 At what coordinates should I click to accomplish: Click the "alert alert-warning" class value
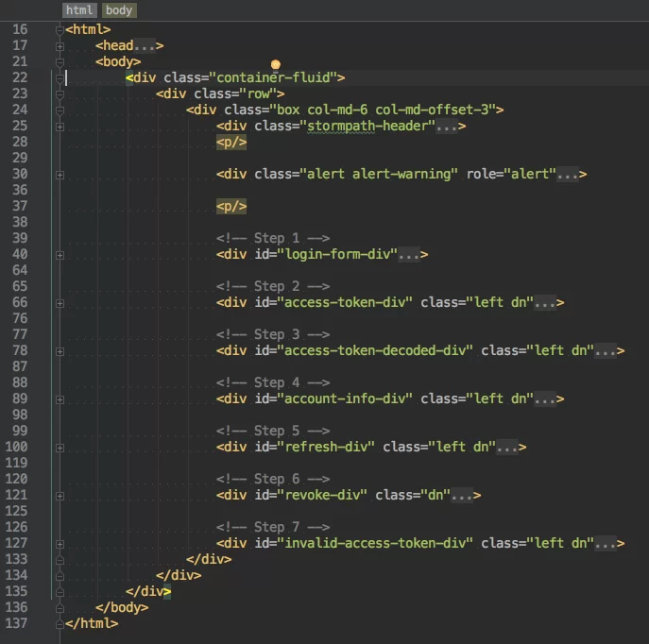coord(379,174)
